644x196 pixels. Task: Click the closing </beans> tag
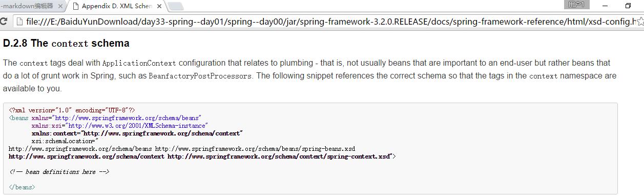(22, 187)
